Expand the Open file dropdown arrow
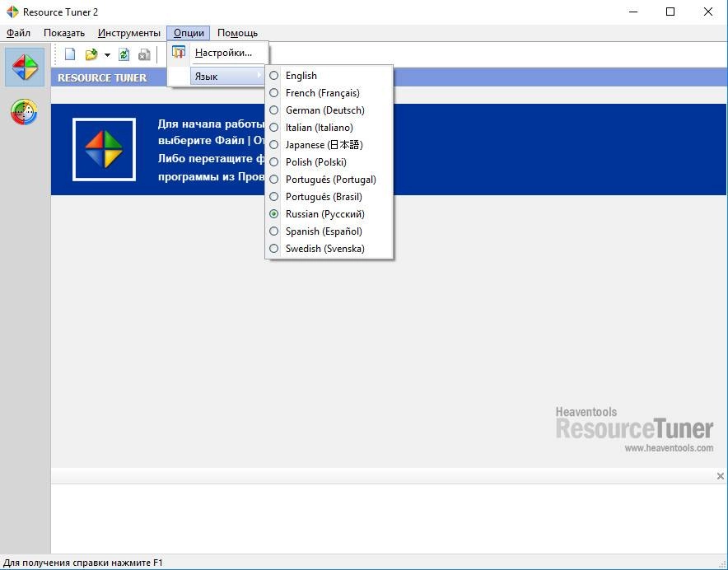This screenshot has width=728, height=570. click(x=107, y=55)
